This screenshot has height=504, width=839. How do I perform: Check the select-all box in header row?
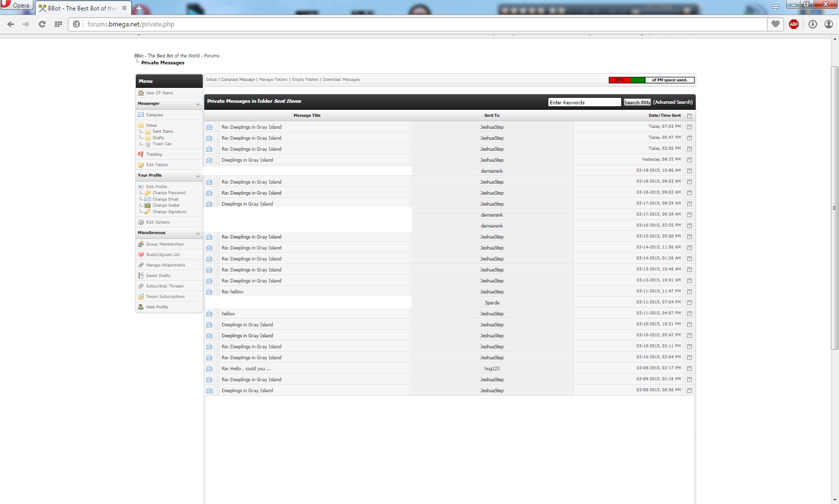click(x=689, y=116)
